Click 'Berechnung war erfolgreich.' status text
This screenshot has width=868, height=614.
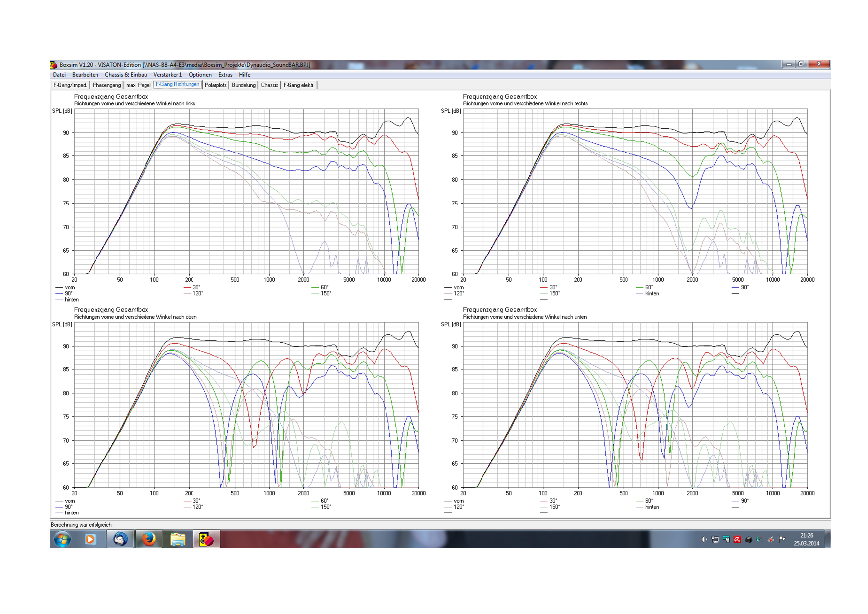(82, 525)
